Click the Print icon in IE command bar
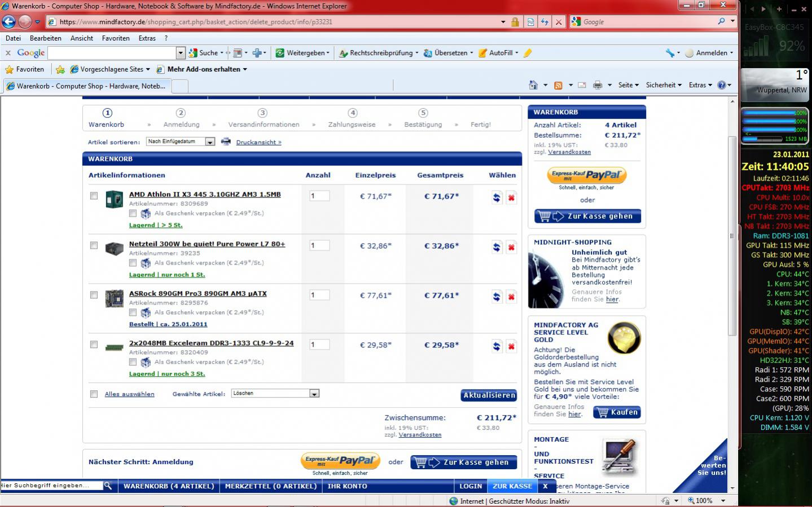Viewport: 812px width, 507px height. click(598, 85)
